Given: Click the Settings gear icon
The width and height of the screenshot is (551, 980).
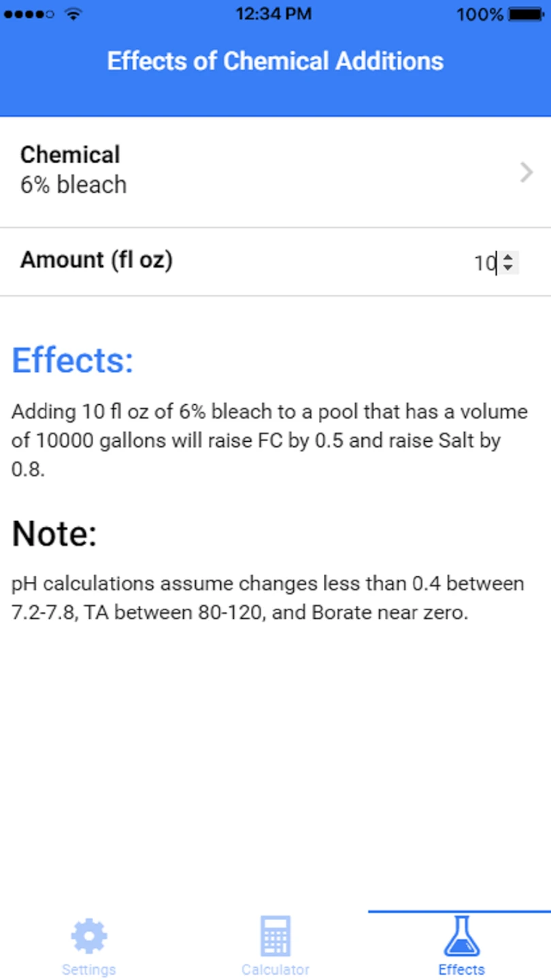Looking at the screenshot, I should point(89,936).
